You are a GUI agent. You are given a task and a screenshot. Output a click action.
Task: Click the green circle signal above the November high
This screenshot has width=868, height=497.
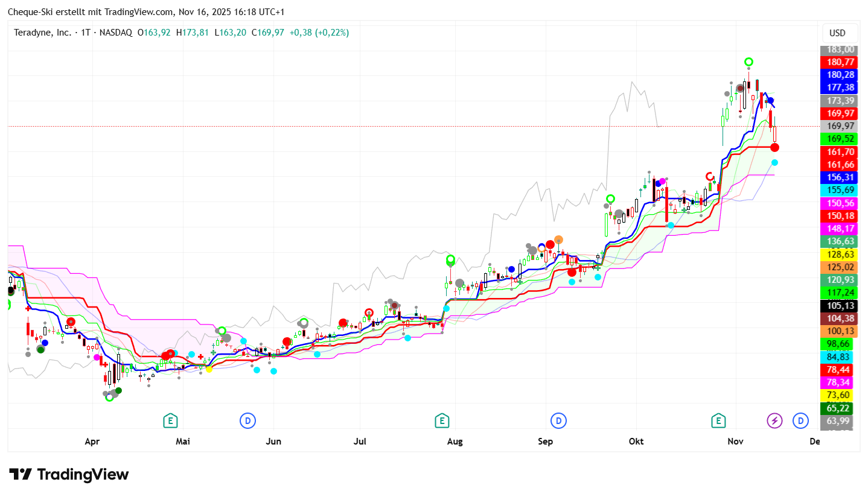[x=748, y=62]
